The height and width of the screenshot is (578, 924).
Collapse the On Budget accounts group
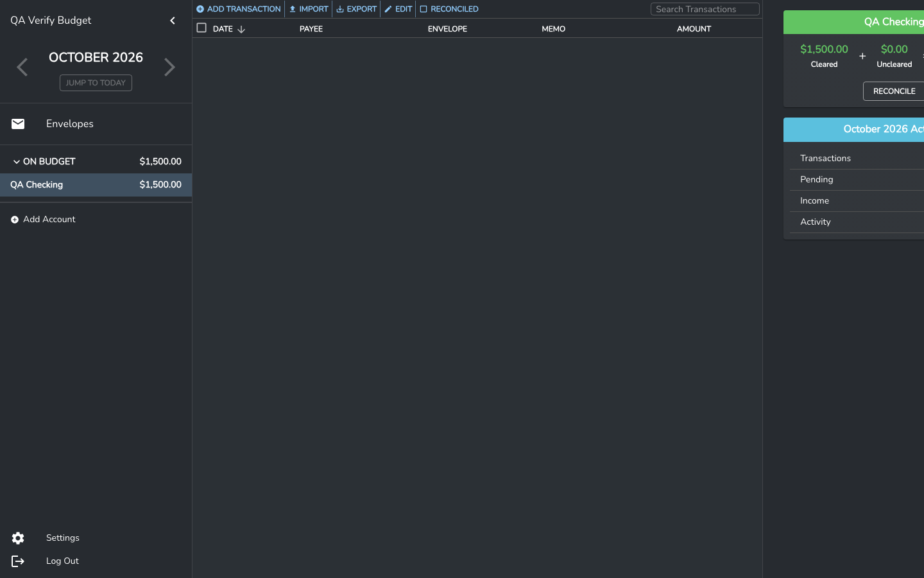click(17, 162)
